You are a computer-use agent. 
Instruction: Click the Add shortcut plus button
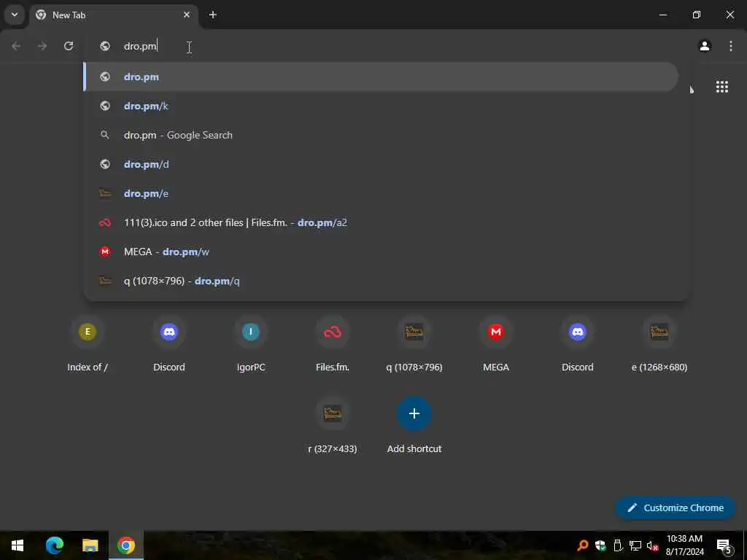click(414, 413)
